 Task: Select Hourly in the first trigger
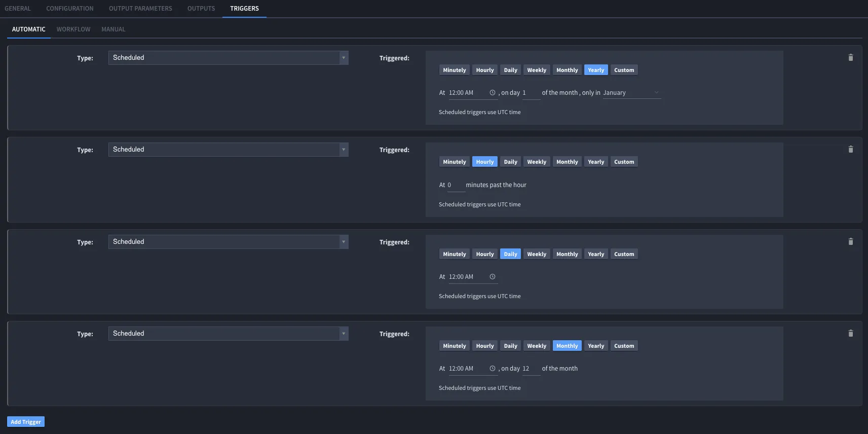(485, 70)
